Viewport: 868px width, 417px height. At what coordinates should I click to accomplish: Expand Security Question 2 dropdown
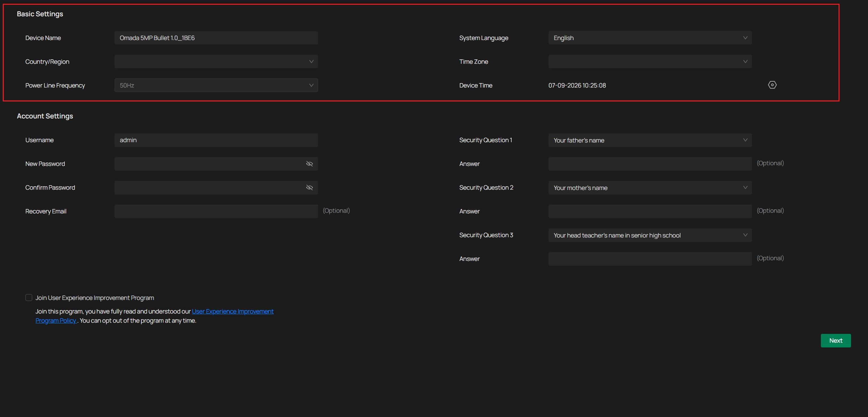650,188
